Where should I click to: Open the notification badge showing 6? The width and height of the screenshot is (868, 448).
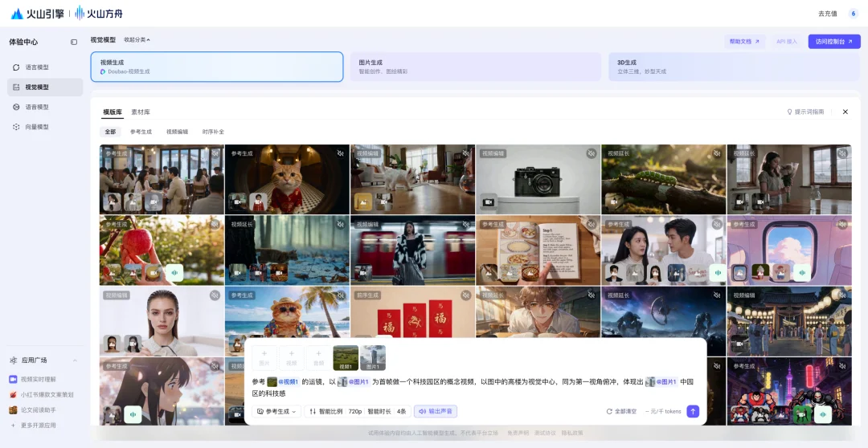pyautogui.click(x=853, y=14)
